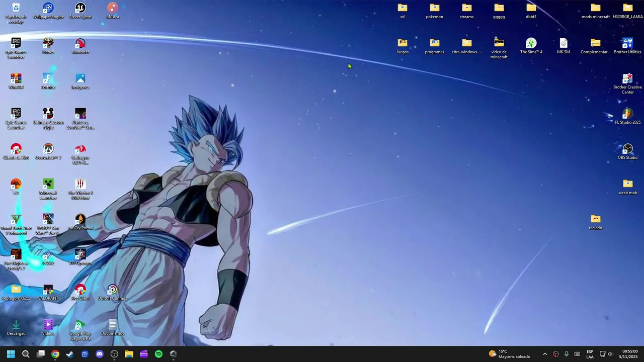644x362 pixels.
Task: Launch Never Synth from desktop
Action: pos(80,11)
